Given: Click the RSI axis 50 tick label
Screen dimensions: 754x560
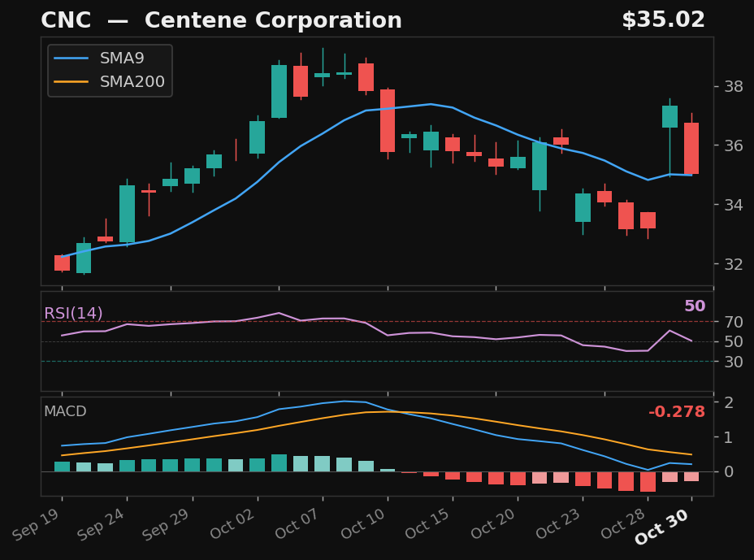Looking at the screenshot, I should coord(734,341).
